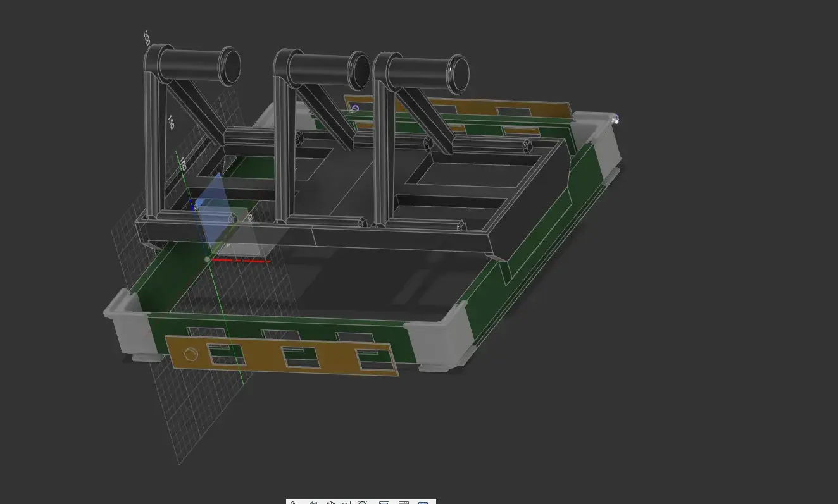Select the middle black cylindrical roller

(327, 67)
